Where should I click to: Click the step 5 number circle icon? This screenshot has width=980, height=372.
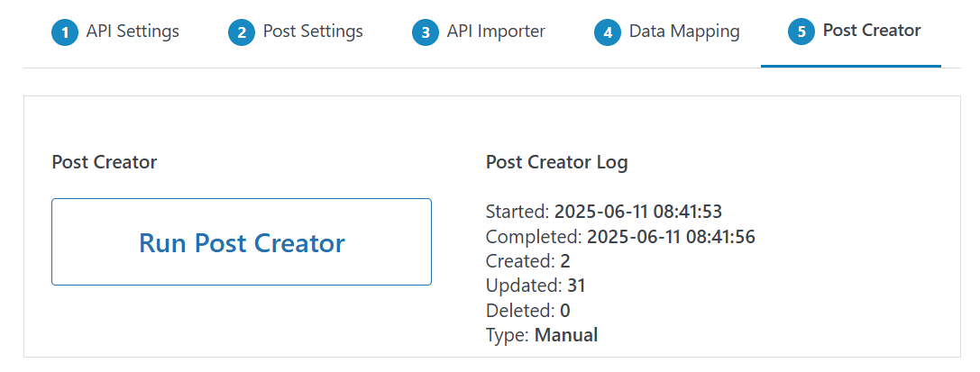coord(801,32)
